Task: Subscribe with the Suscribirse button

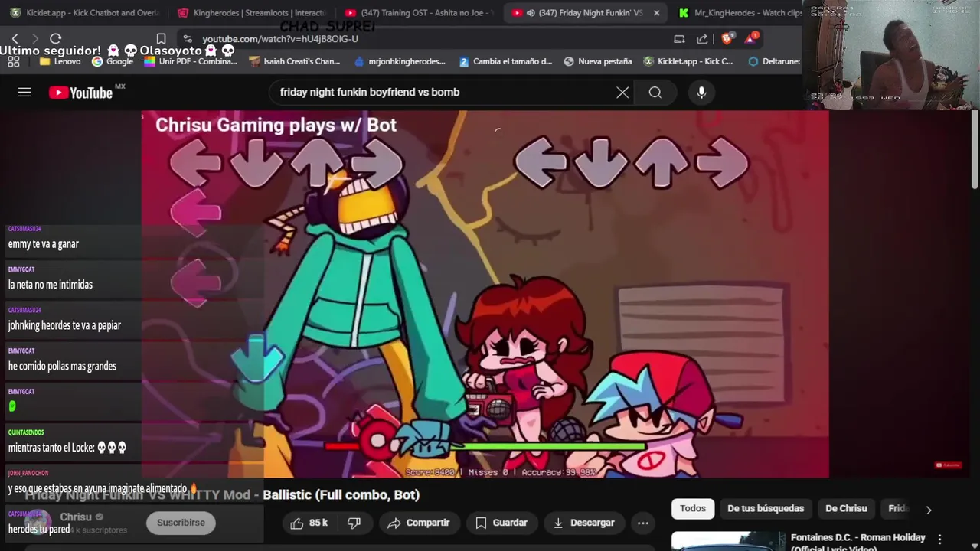Action: [181, 522]
